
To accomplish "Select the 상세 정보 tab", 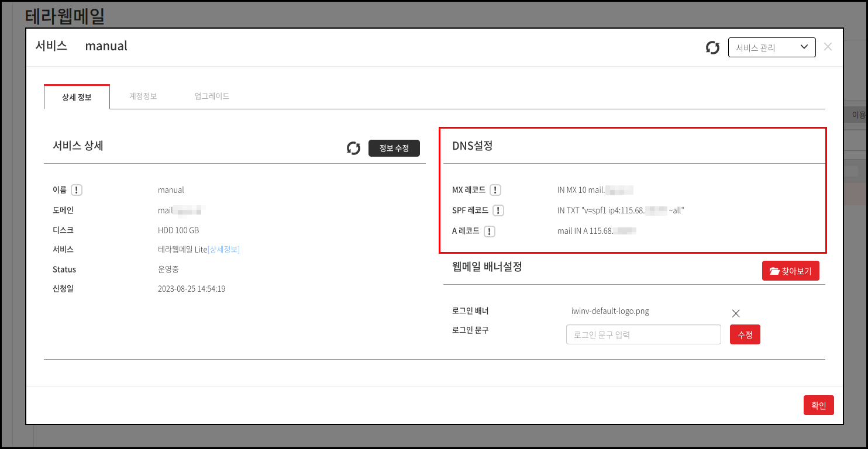I will click(77, 97).
